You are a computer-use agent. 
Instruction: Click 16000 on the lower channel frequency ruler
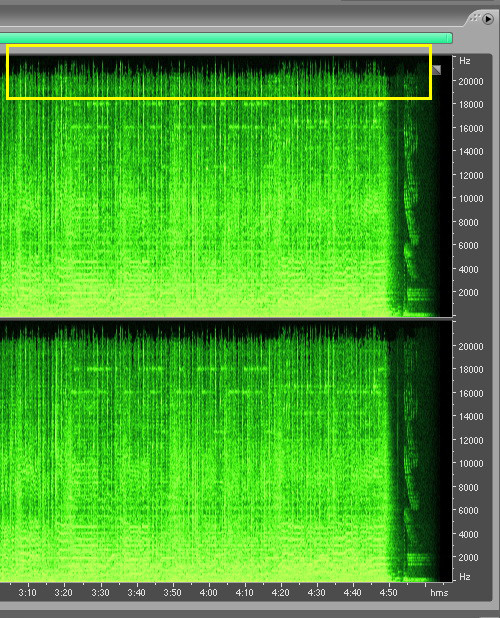tap(470, 393)
